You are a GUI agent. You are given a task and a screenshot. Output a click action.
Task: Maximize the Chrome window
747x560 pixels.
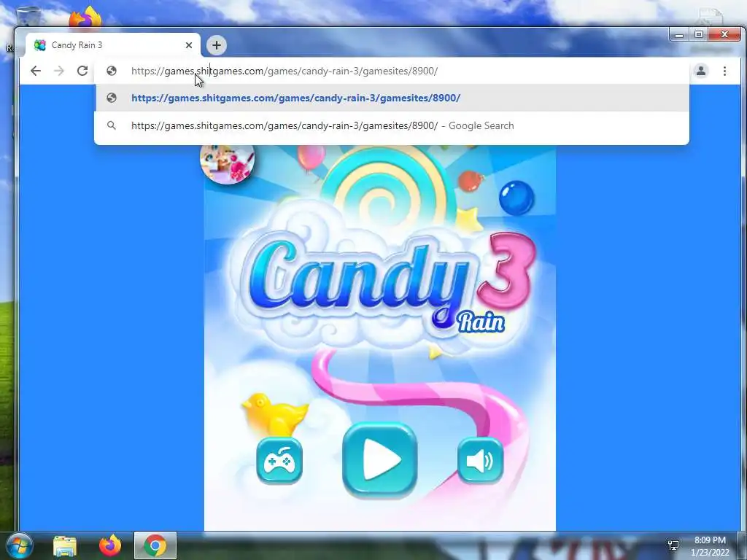tap(699, 35)
